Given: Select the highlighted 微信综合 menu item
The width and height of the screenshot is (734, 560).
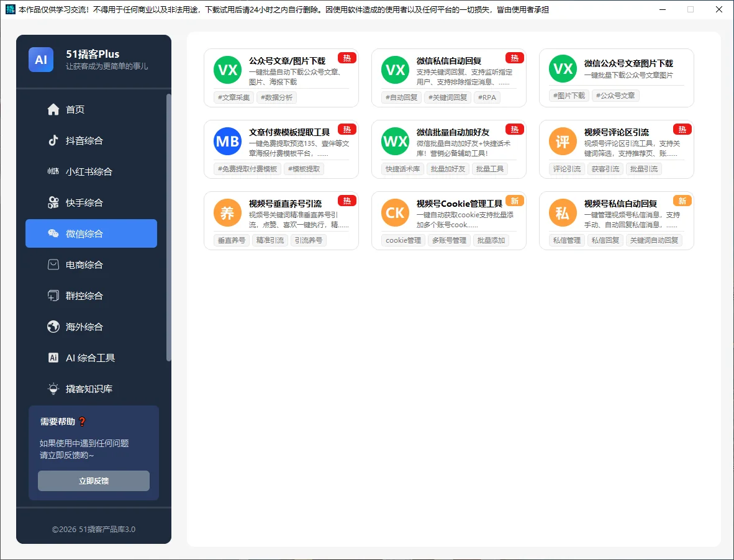Looking at the screenshot, I should coord(91,233).
